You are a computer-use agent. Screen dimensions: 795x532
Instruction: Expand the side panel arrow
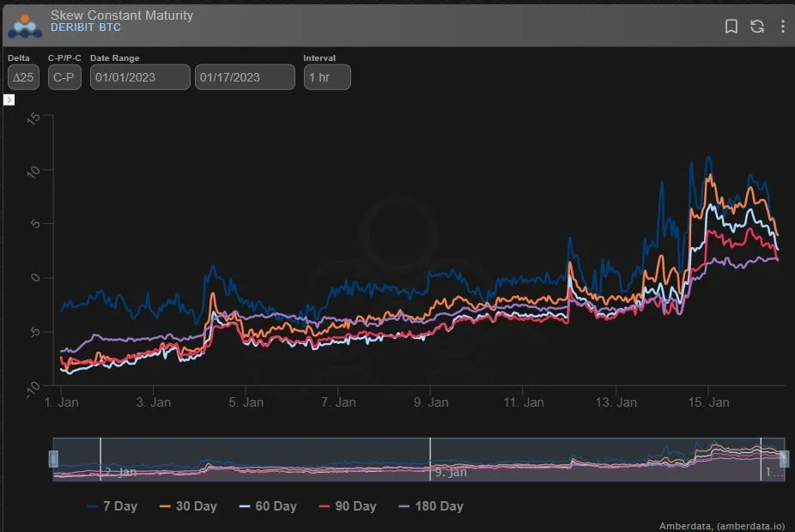click(x=9, y=100)
